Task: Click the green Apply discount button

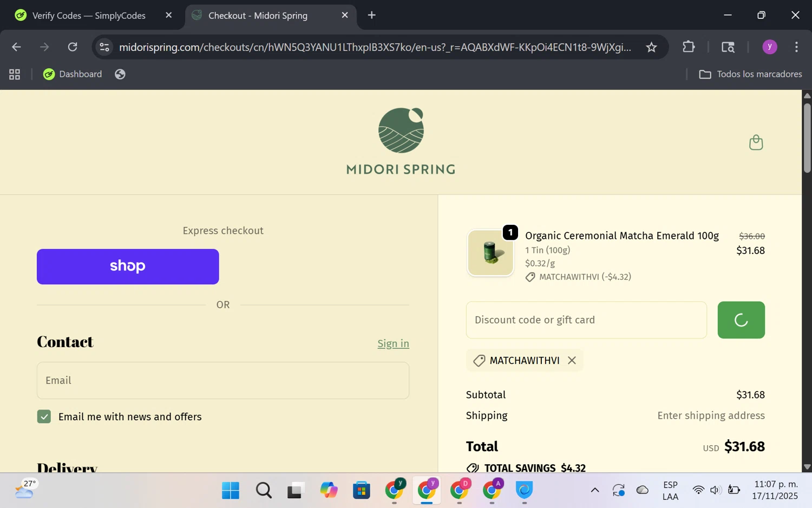Action: pyautogui.click(x=741, y=320)
